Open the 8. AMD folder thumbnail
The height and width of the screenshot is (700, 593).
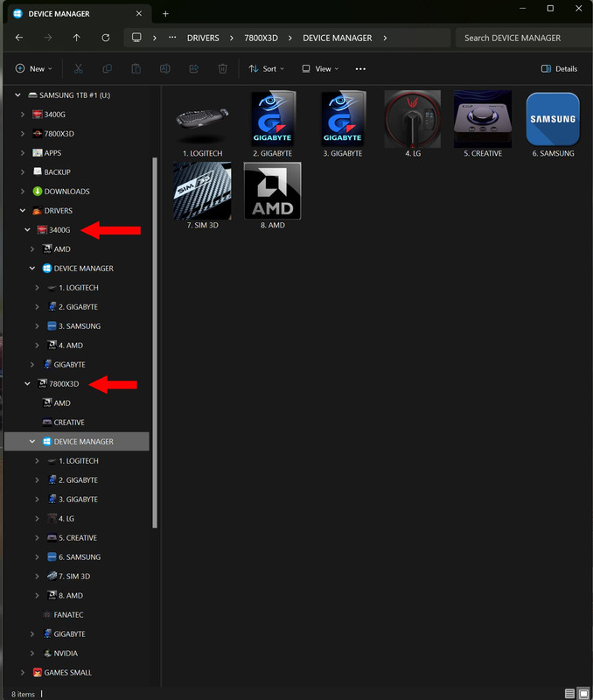point(273,196)
